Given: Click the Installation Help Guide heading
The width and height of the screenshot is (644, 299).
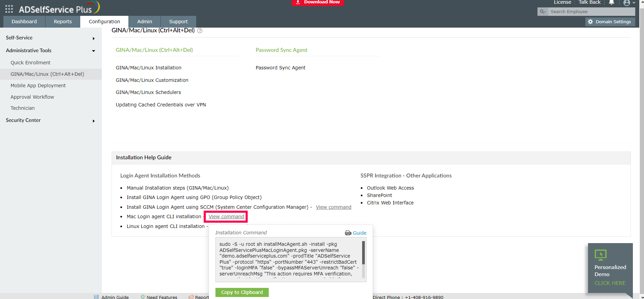Looking at the screenshot, I should 144,158.
